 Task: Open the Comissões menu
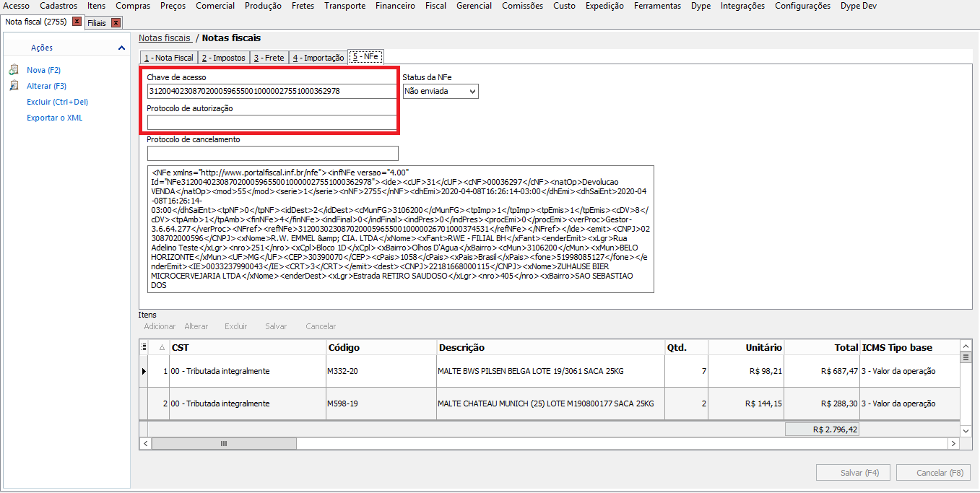(x=523, y=6)
